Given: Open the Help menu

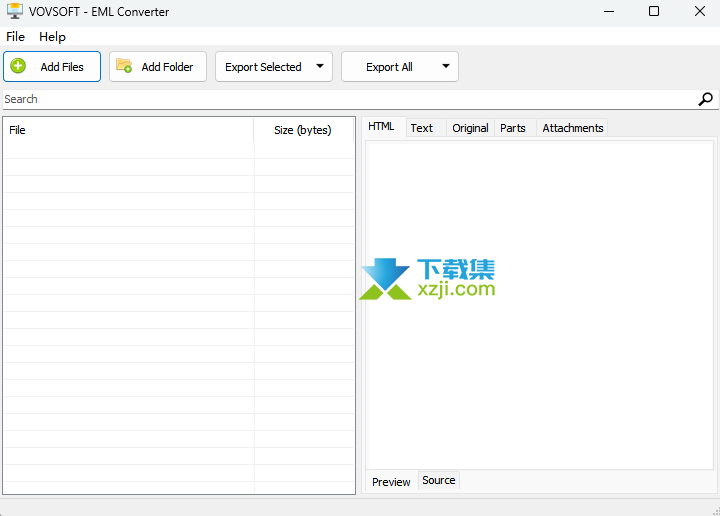Looking at the screenshot, I should (52, 37).
